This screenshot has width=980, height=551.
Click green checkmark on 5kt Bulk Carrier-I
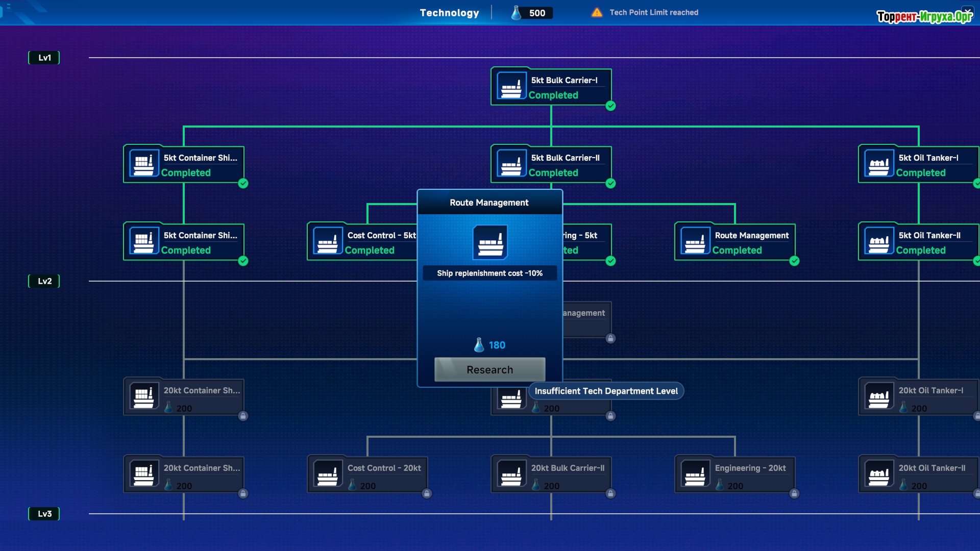(x=610, y=106)
